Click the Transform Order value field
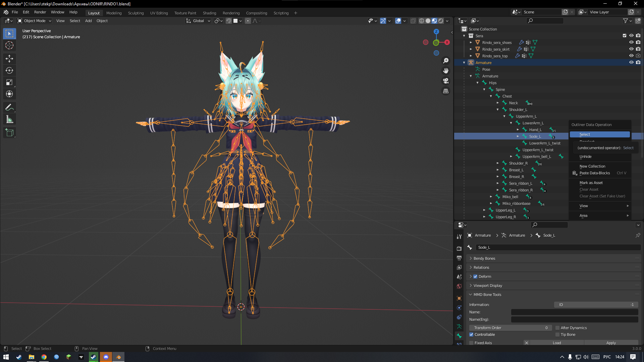This screenshot has height=362, width=644. [510, 328]
